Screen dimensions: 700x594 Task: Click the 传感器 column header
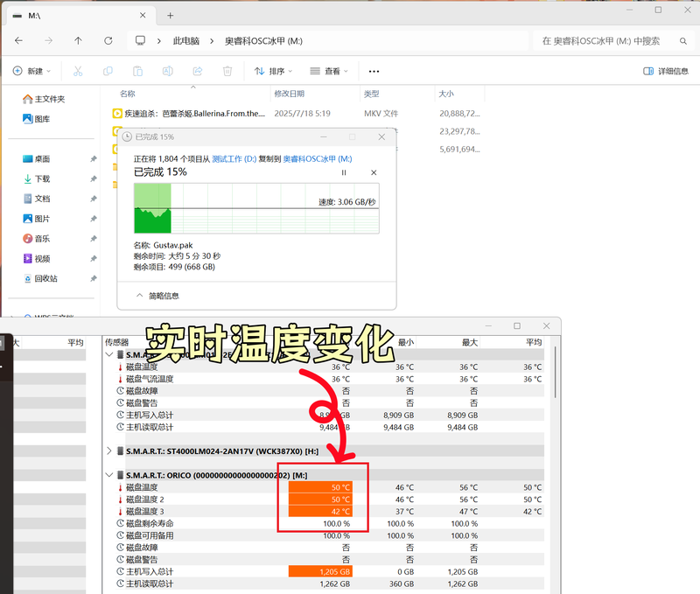click(x=116, y=342)
